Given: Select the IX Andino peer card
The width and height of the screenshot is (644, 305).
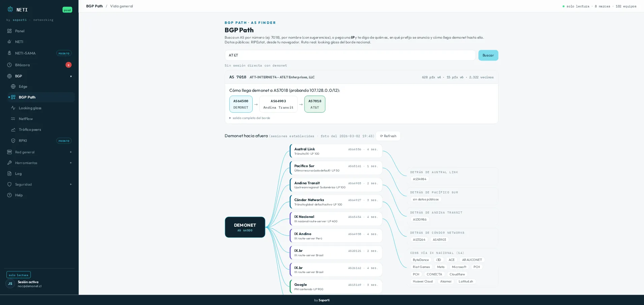Looking at the screenshot, I should coord(336,236).
